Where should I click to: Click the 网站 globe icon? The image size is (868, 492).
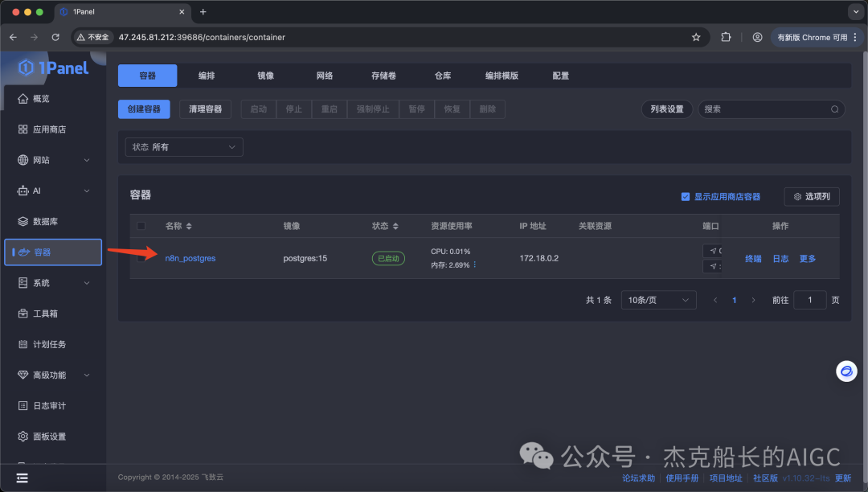(x=23, y=160)
